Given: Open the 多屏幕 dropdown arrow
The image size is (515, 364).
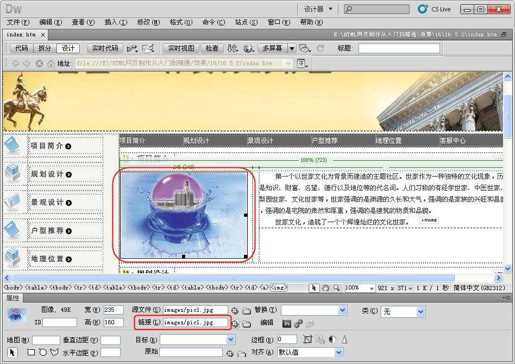Looking at the screenshot, I should point(292,48).
